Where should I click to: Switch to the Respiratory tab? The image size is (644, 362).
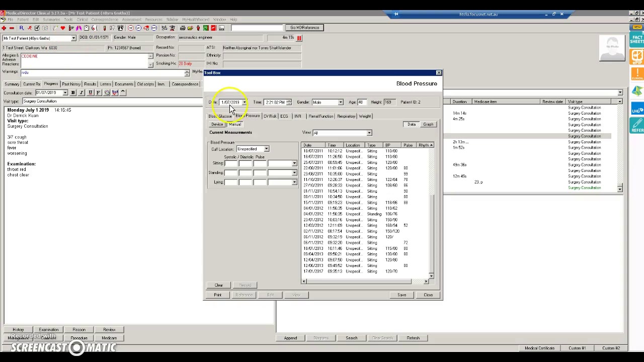pos(346,116)
